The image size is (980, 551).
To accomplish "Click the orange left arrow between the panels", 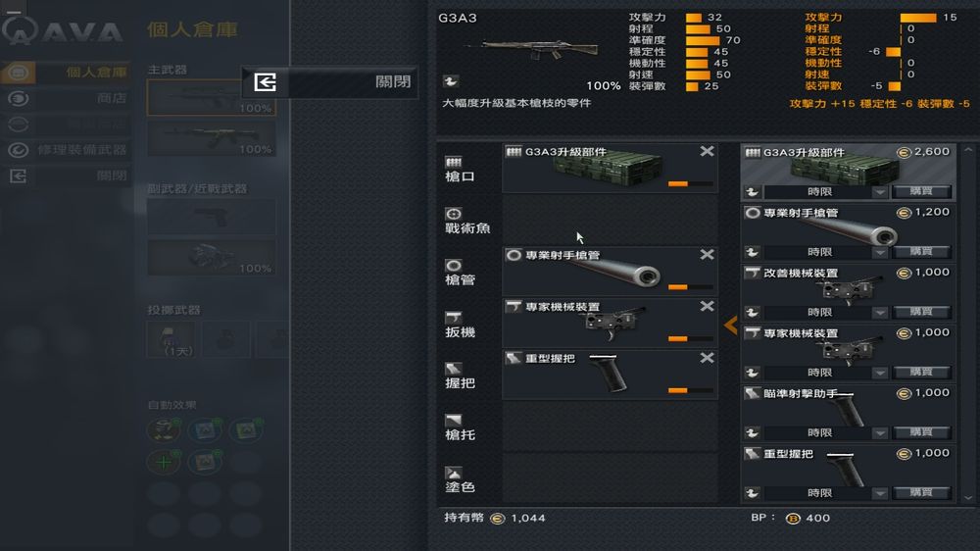I will pyautogui.click(x=730, y=325).
